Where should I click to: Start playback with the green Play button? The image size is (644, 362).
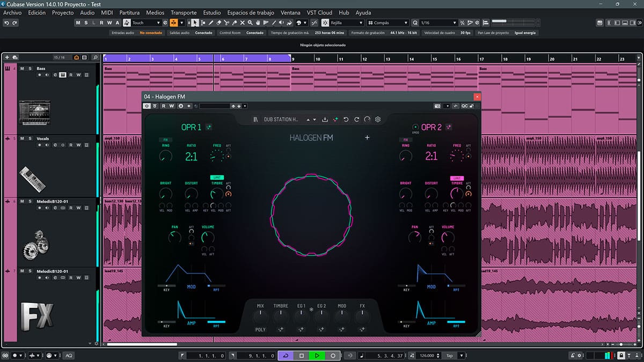317,356
